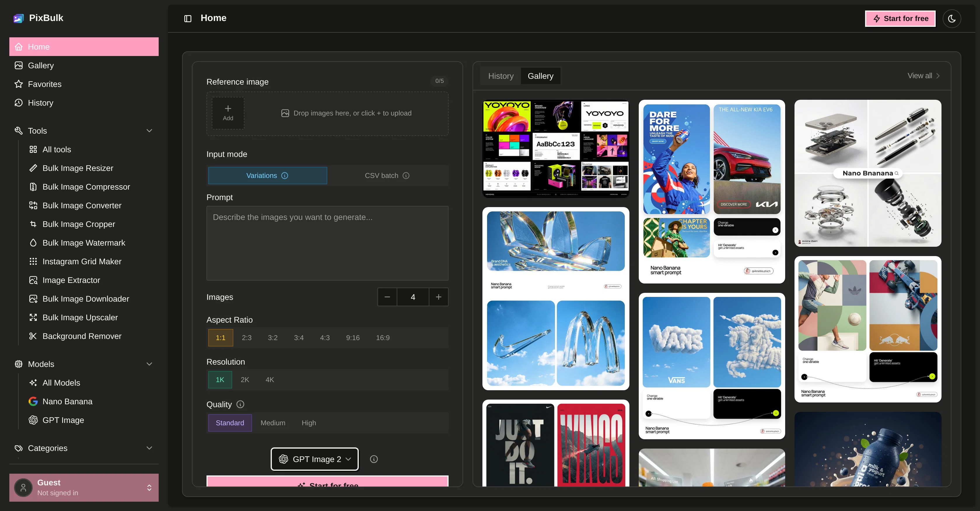Screen dimensions: 980x511
Task: Switch to the History tab
Action: click(501, 76)
